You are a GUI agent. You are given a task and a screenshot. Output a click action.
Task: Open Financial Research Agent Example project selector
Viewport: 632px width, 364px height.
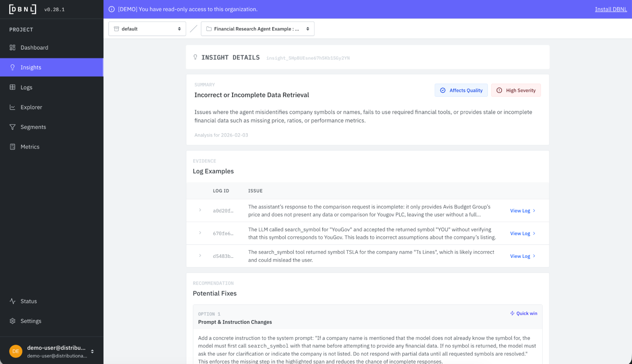click(257, 29)
